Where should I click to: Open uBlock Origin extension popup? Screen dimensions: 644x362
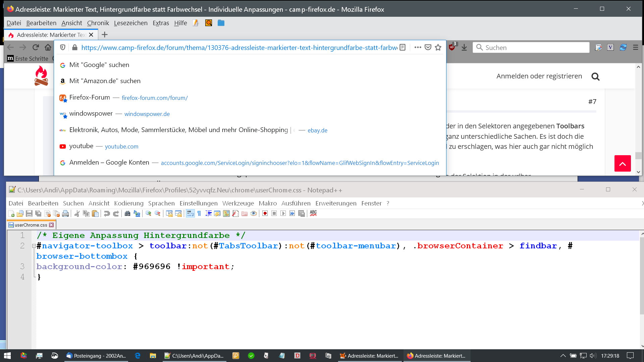[452, 47]
